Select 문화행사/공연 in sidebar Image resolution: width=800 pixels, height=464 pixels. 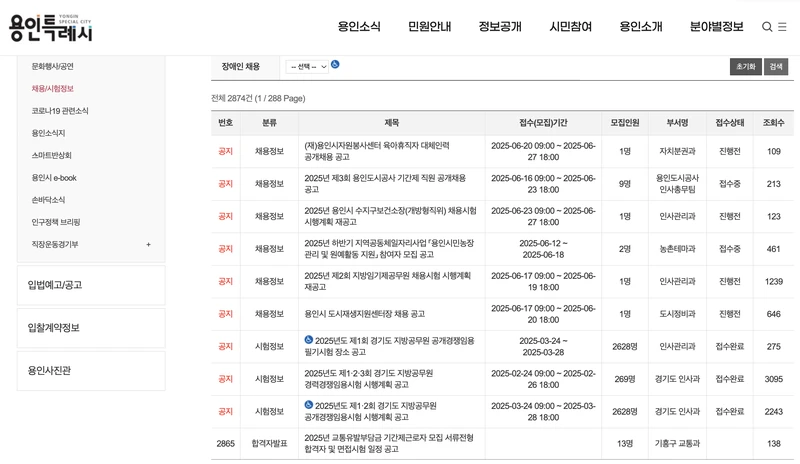click(53, 66)
